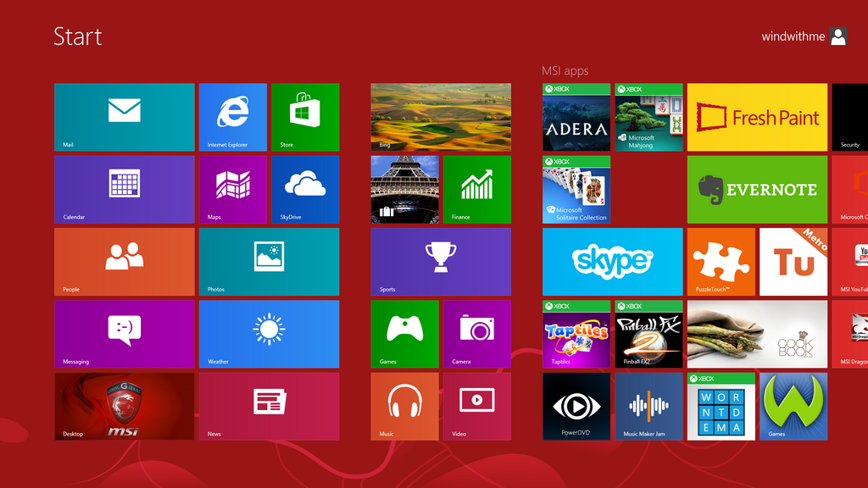Open the PuzzleTouch tile

point(721,263)
